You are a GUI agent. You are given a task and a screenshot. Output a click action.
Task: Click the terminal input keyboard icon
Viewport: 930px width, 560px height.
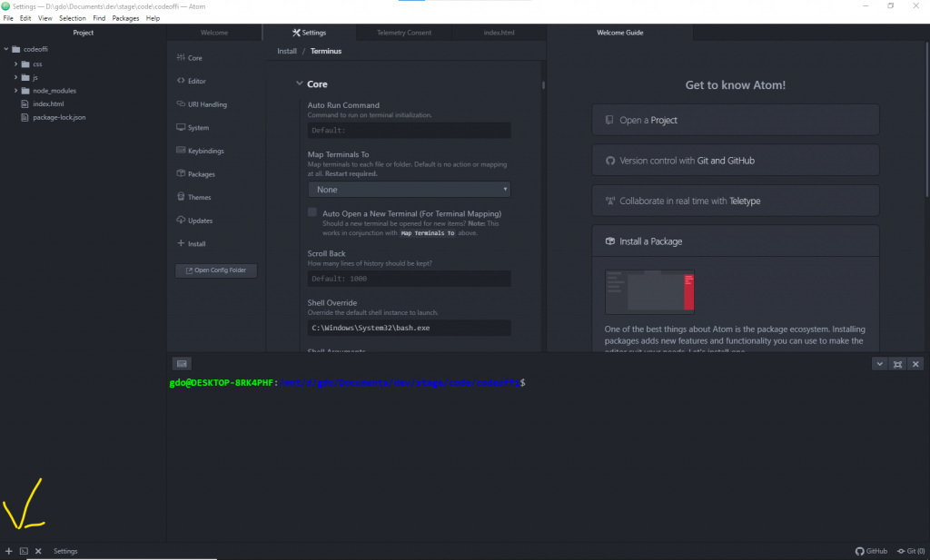[182, 364]
